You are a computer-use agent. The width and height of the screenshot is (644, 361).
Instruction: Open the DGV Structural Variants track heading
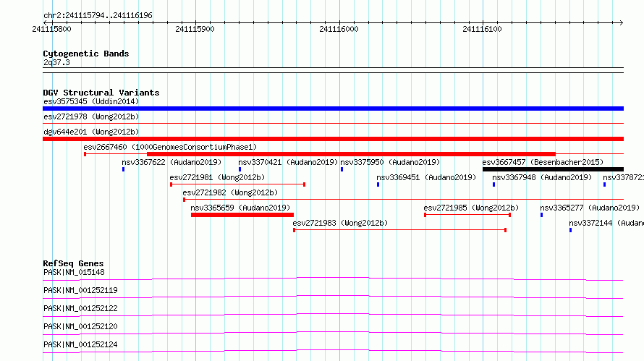pyautogui.click(x=101, y=93)
